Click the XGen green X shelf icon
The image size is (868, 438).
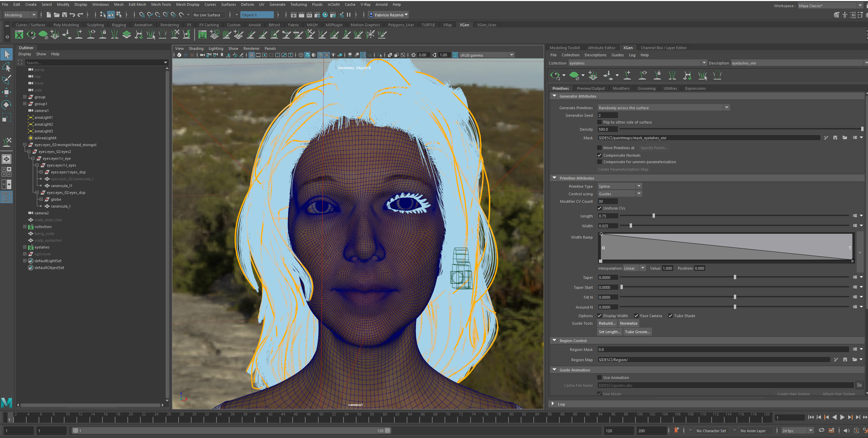pyautogui.click(x=19, y=34)
